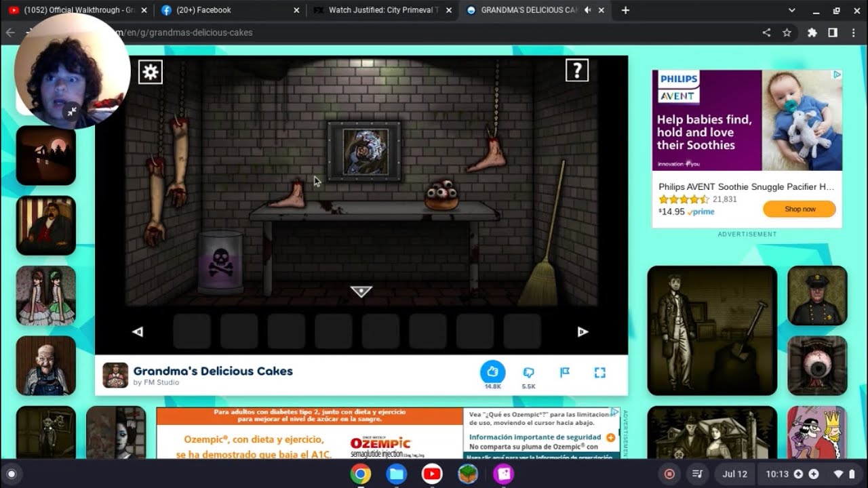Launch Minecraft from the shelf
This screenshot has width=868, height=488.
pos(467,474)
